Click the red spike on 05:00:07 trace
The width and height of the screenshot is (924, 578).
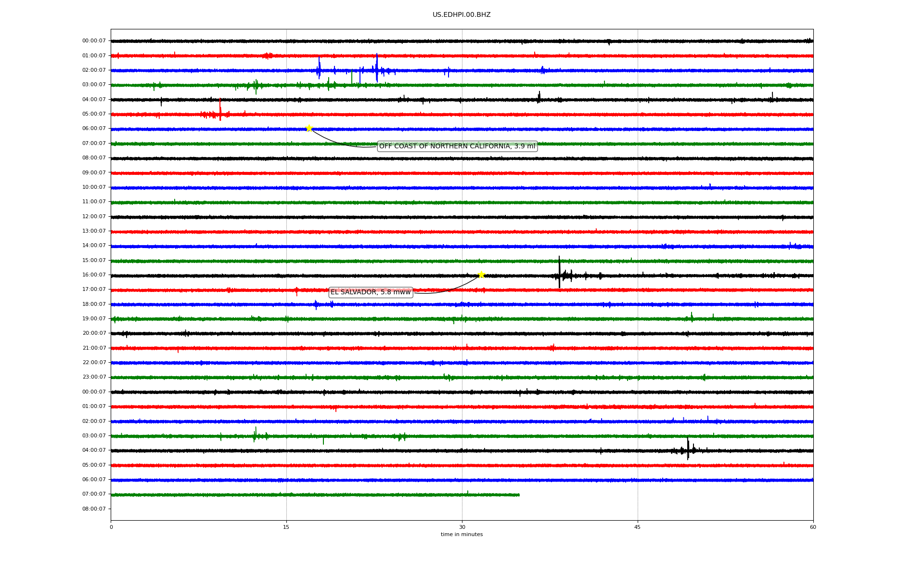pyautogui.click(x=220, y=109)
